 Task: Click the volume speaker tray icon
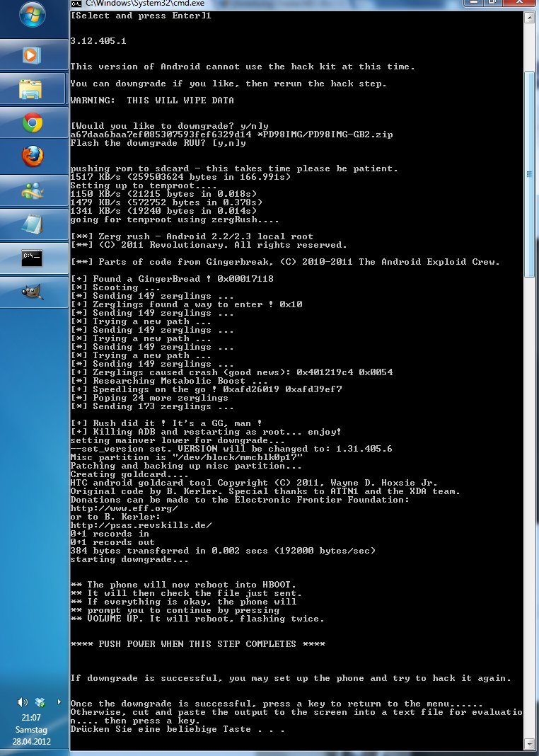[x=22, y=702]
